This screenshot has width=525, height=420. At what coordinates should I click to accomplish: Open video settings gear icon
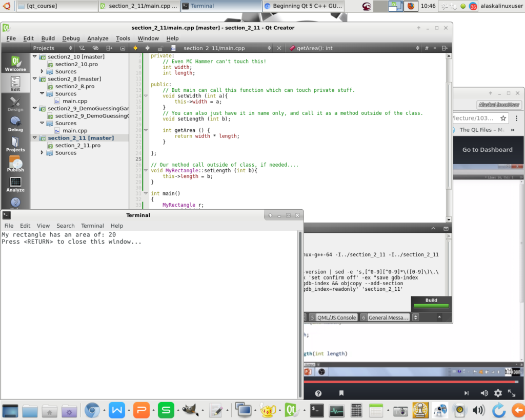(x=498, y=393)
